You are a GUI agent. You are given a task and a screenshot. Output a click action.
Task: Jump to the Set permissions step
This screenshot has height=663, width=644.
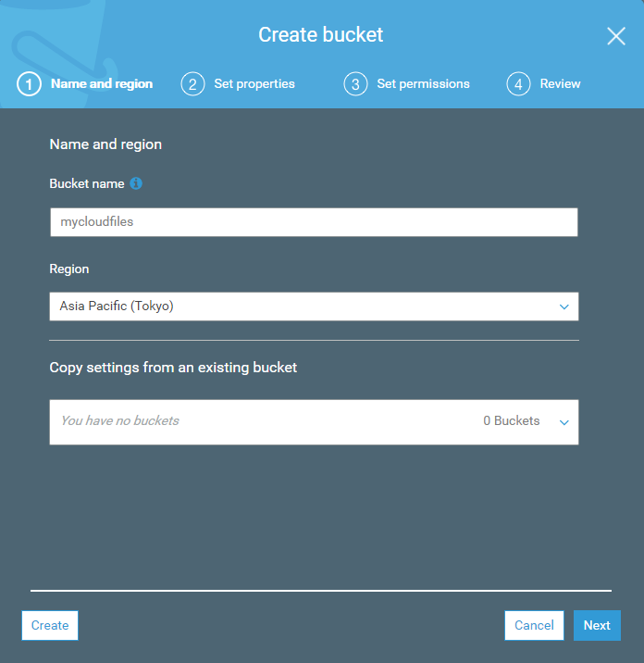pyautogui.click(x=423, y=84)
